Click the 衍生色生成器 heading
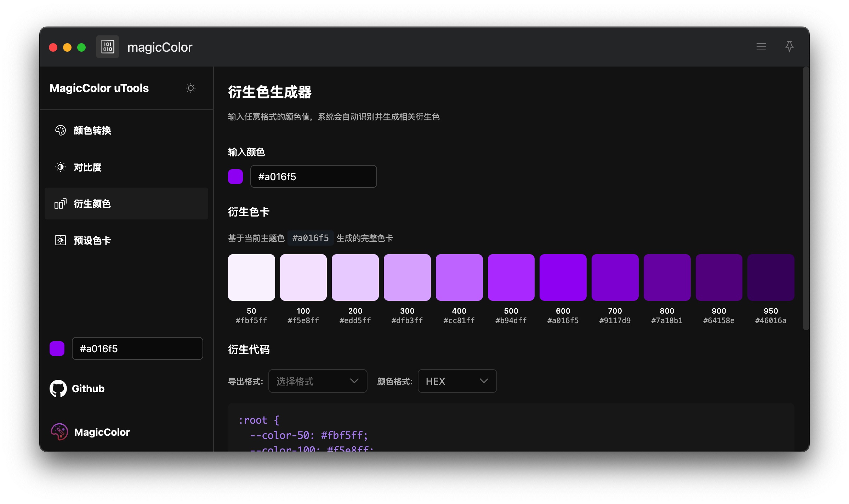 [x=270, y=92]
